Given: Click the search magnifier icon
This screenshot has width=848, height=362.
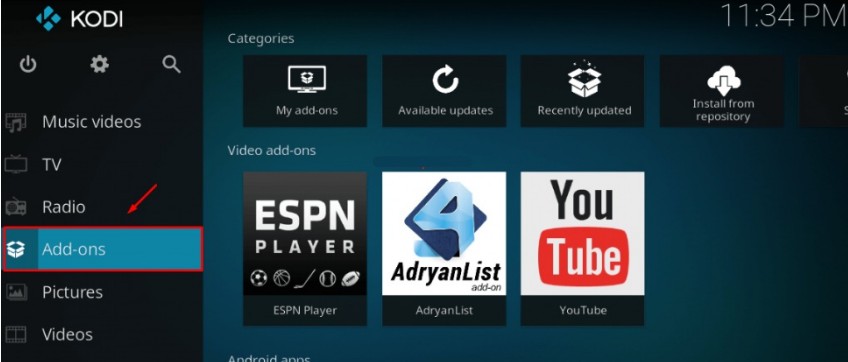Looking at the screenshot, I should (171, 64).
